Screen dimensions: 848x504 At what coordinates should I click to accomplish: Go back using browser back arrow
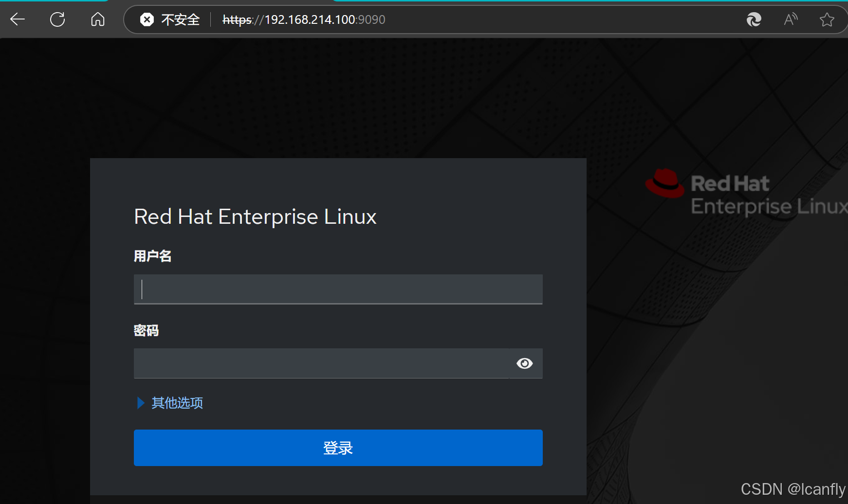(x=18, y=19)
